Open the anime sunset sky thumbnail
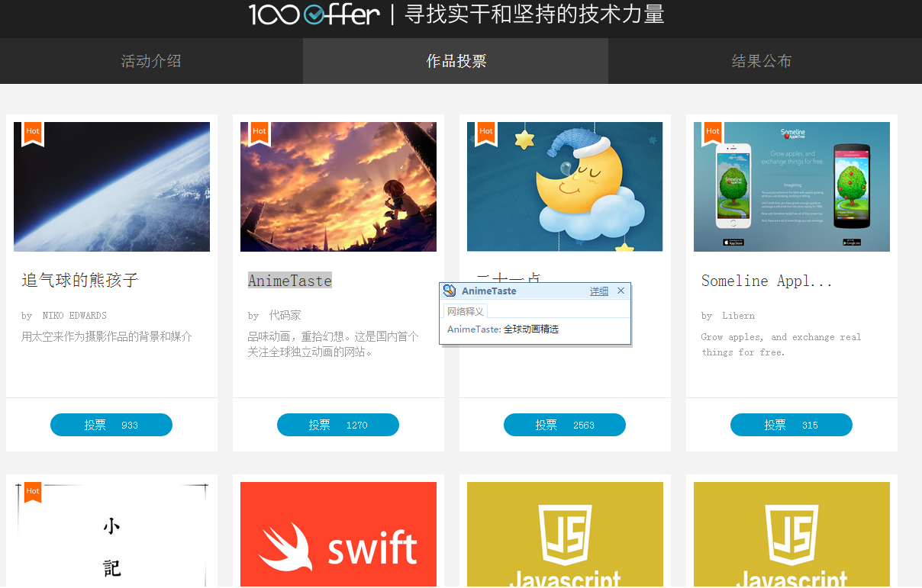This screenshot has width=922, height=588. [x=338, y=187]
